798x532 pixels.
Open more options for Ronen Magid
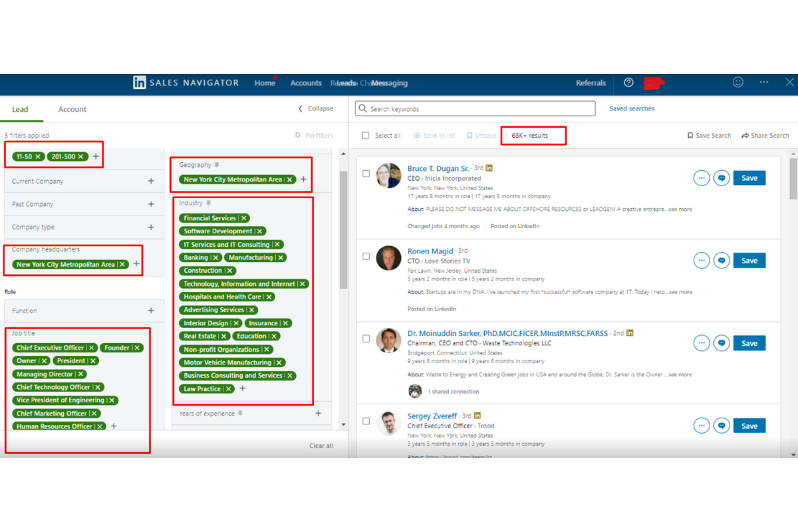click(x=702, y=261)
